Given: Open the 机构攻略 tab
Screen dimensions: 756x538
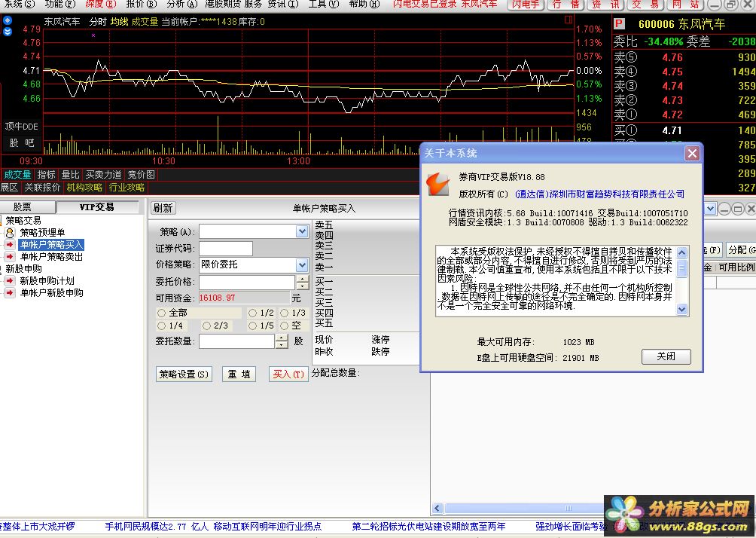Looking at the screenshot, I should click(85, 187).
